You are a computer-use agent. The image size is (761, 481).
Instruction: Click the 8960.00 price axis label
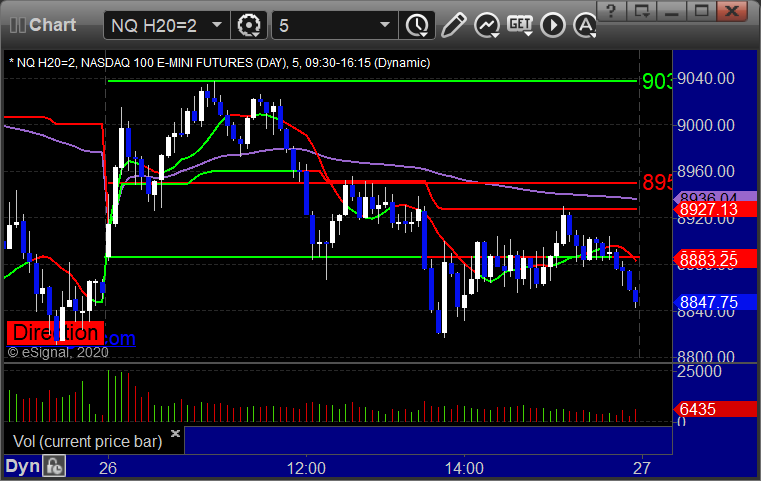click(706, 171)
